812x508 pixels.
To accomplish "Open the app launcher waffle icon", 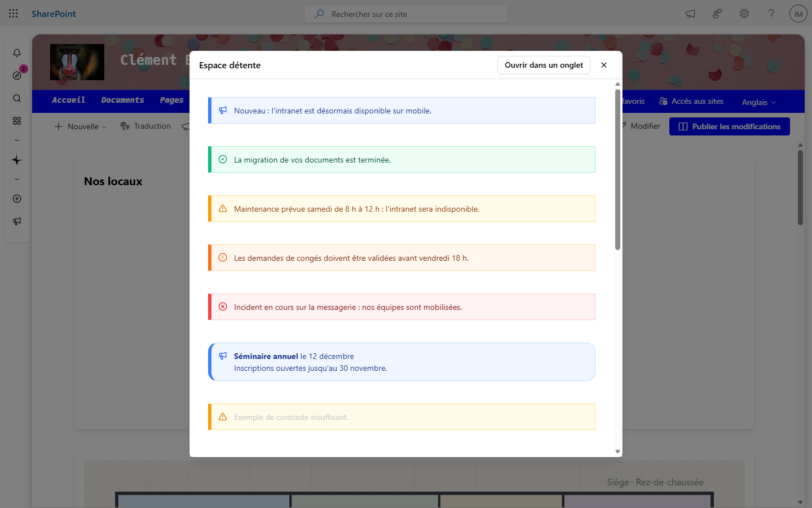I will (14, 14).
